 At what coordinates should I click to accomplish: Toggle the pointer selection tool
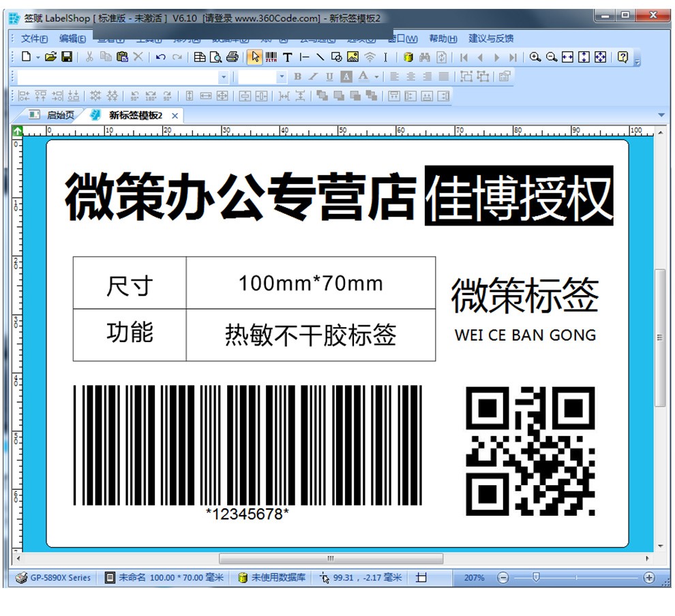(x=254, y=57)
